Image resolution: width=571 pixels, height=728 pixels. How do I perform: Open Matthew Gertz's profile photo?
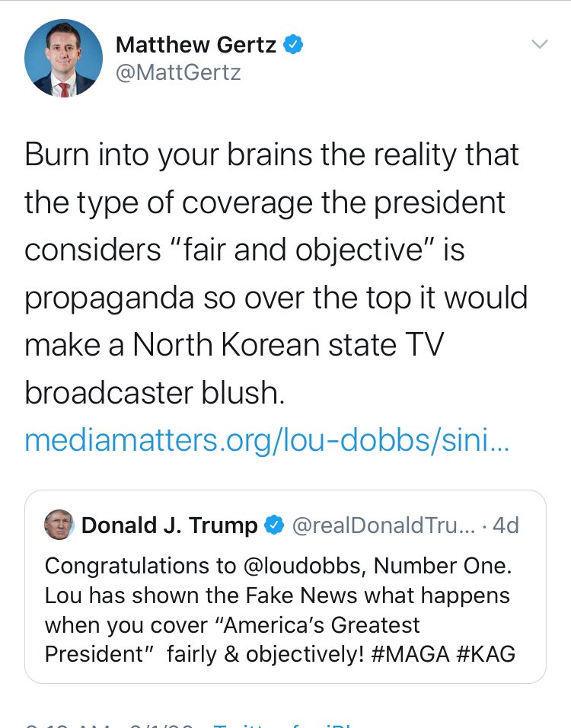coord(64,58)
